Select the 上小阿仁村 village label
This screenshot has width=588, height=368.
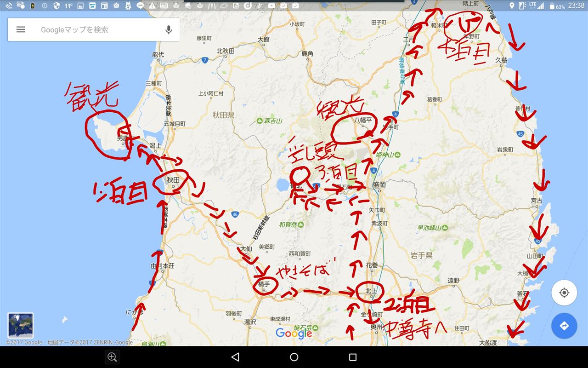click(x=211, y=93)
